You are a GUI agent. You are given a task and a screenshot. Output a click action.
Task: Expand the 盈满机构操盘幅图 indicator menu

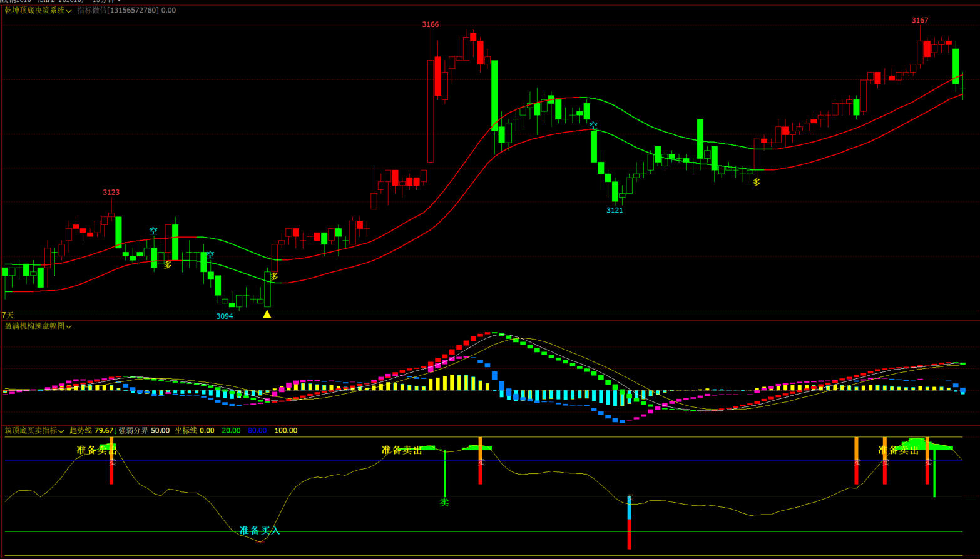tap(38, 326)
